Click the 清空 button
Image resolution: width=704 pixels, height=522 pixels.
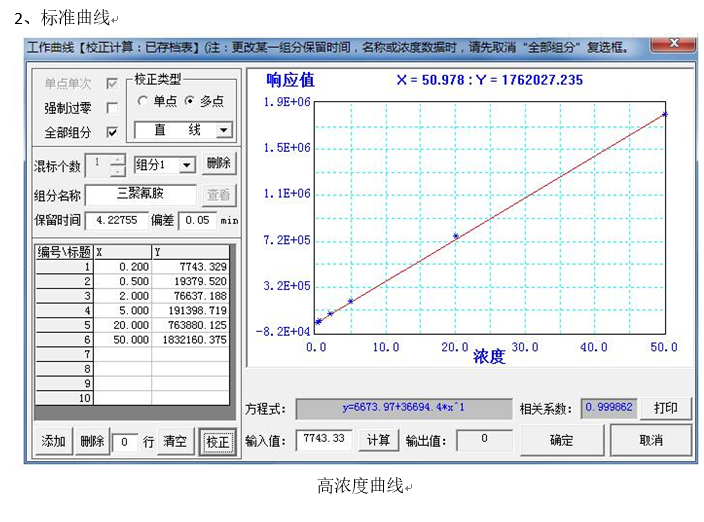click(x=175, y=442)
